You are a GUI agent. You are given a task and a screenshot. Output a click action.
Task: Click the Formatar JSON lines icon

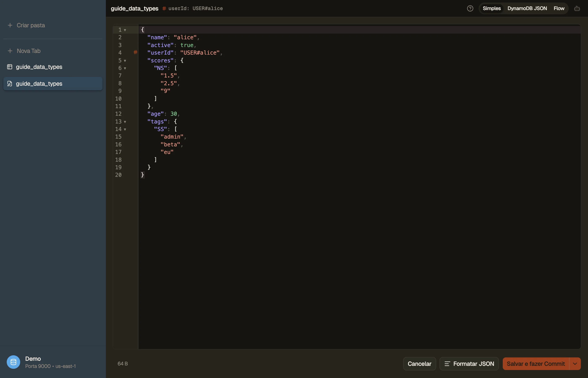click(447, 364)
